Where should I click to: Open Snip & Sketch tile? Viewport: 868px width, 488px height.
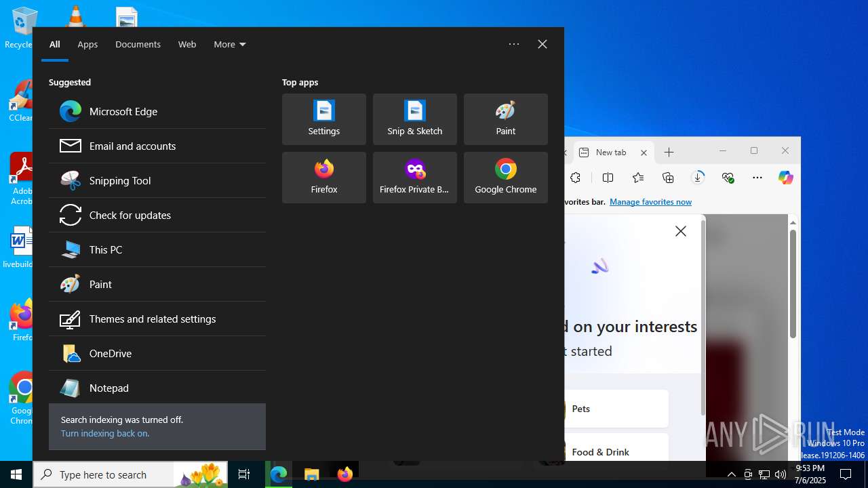(415, 119)
